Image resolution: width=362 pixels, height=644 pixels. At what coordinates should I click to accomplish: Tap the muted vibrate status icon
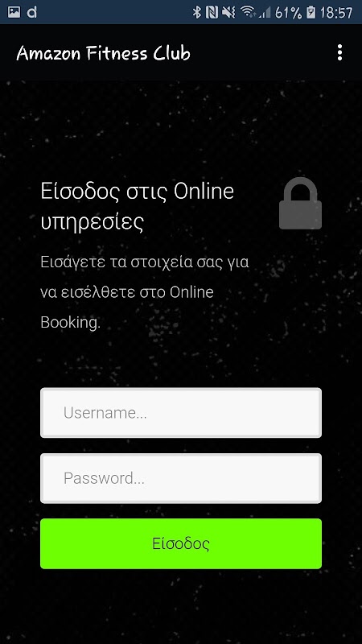coord(228,12)
